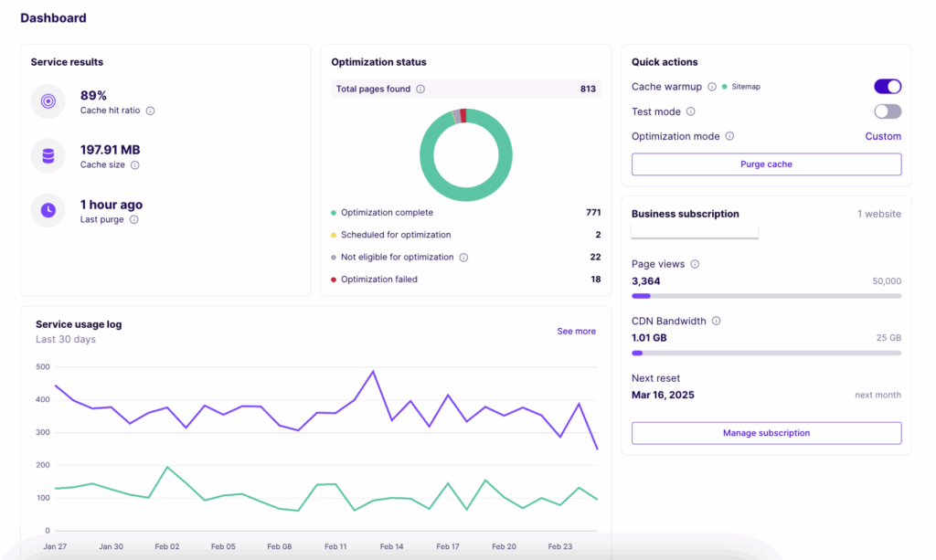Open the Page views info tooltip
Screen dimensions: 936x560
[x=693, y=263]
